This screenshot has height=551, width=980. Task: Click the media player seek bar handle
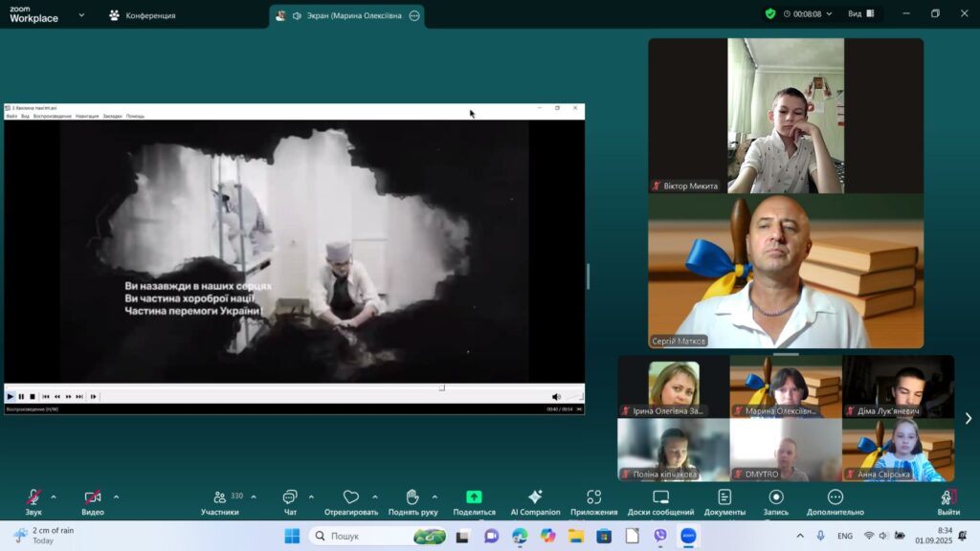coord(442,387)
